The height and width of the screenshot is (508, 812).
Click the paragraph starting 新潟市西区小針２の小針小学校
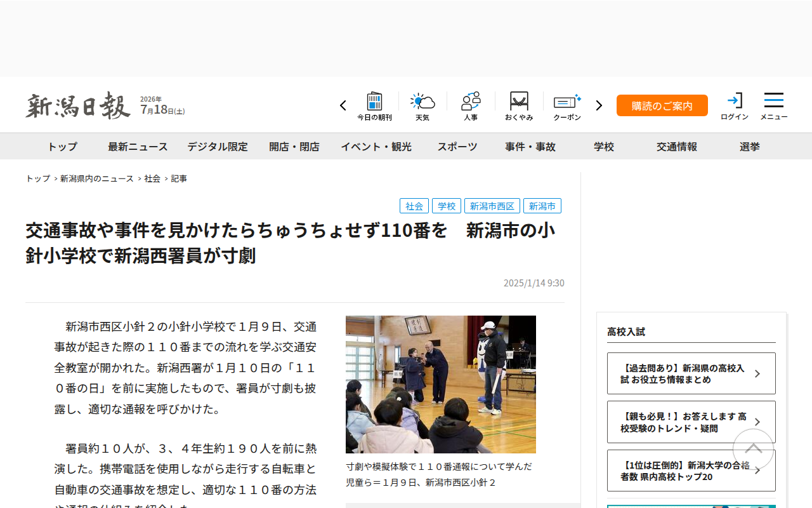185,368
